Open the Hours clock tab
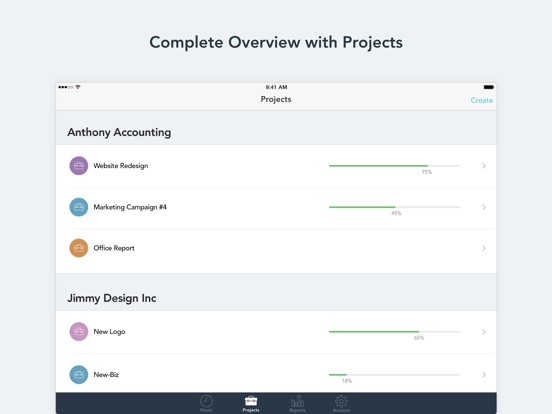 206,403
